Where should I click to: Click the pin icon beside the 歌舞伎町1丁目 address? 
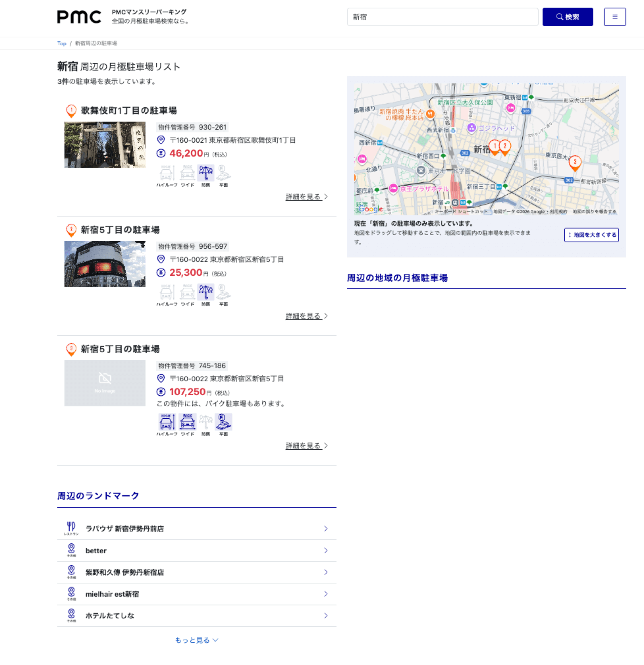(x=161, y=140)
